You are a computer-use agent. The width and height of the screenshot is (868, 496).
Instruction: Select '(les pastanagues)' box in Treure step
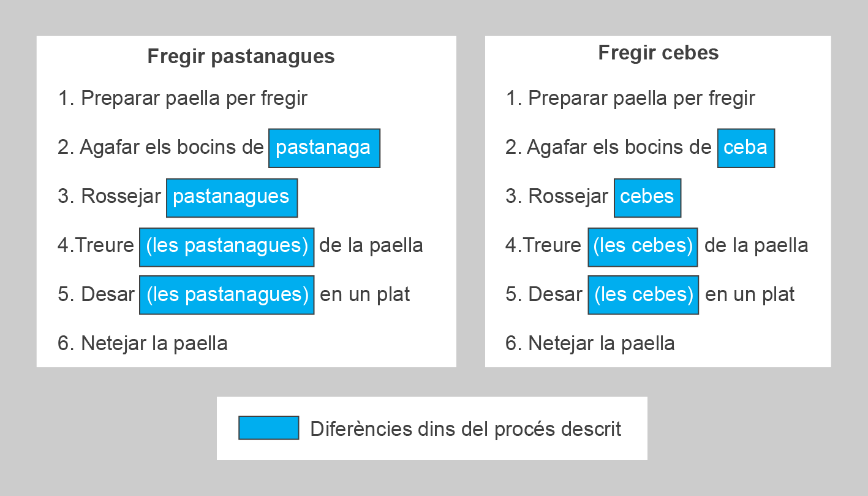tap(227, 246)
